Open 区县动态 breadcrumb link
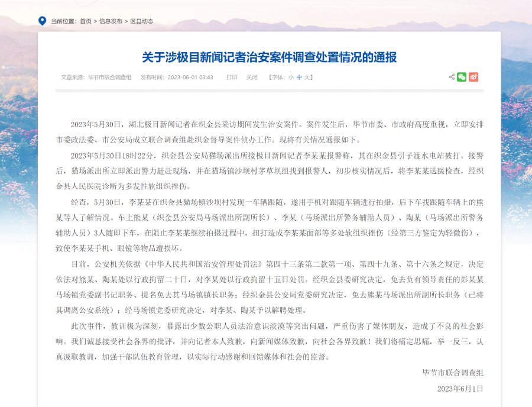Viewport: 532px width, 407px height. pyautogui.click(x=141, y=21)
